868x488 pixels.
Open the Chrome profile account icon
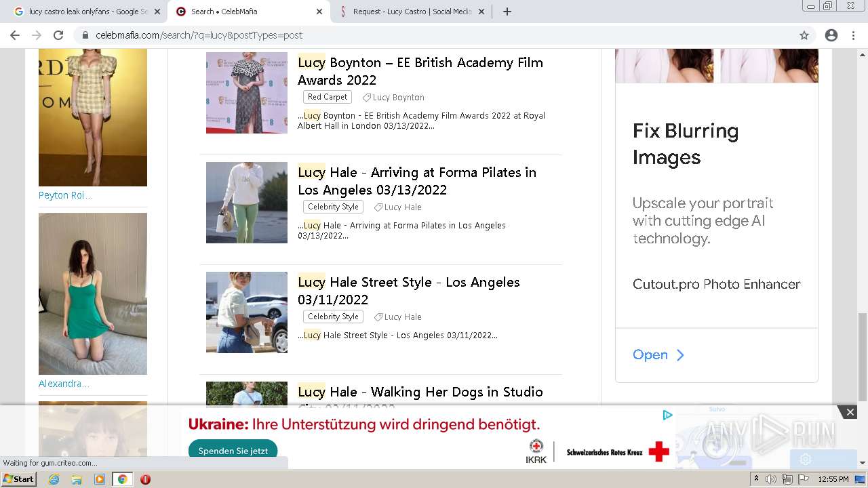point(831,35)
